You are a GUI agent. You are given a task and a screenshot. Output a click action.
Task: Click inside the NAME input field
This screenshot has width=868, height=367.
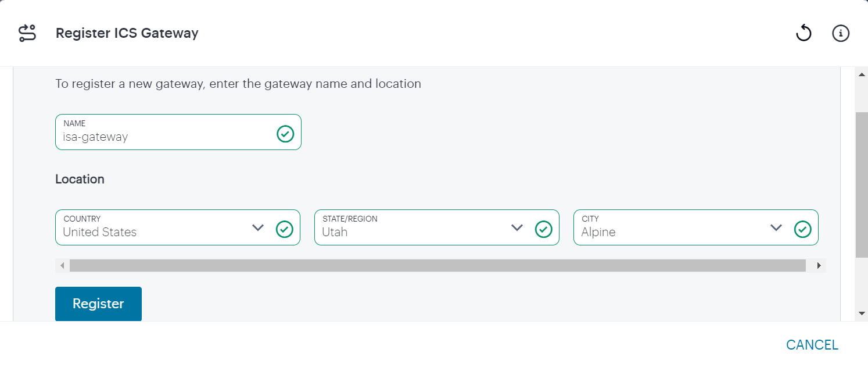point(163,137)
